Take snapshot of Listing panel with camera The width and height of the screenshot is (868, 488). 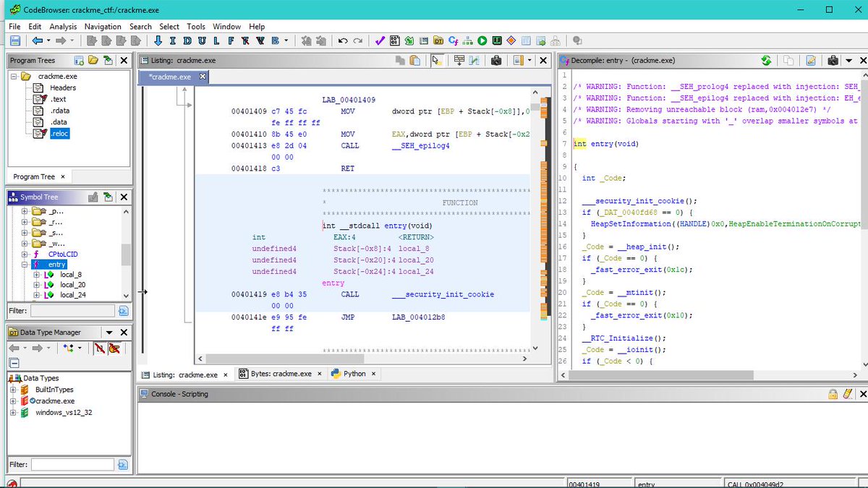tap(496, 61)
